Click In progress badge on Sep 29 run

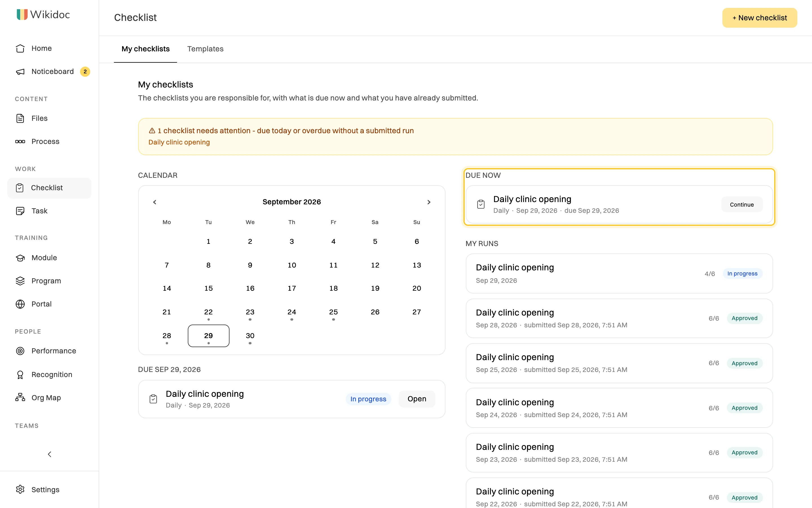pos(742,273)
